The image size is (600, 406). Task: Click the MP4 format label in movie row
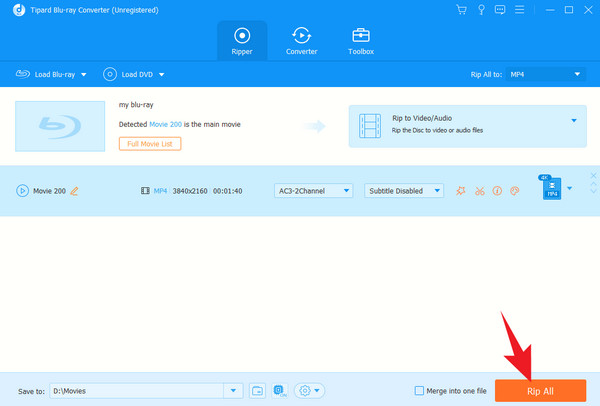click(x=160, y=191)
